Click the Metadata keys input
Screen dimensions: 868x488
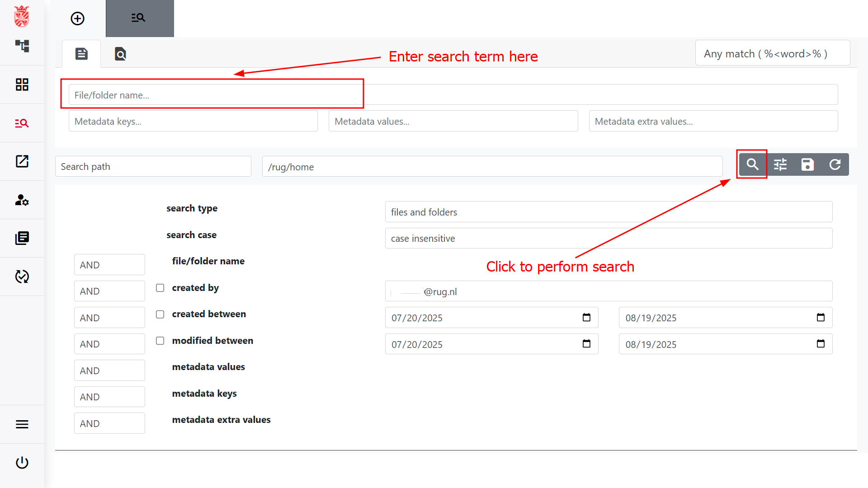193,121
